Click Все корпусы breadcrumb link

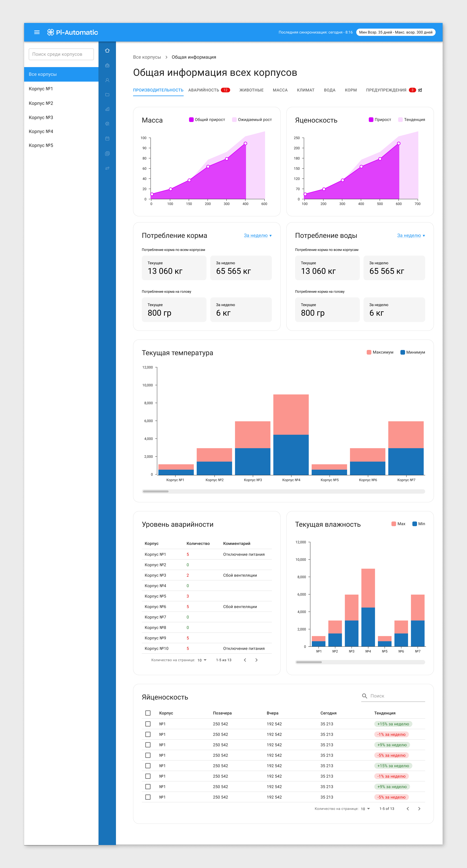point(147,57)
